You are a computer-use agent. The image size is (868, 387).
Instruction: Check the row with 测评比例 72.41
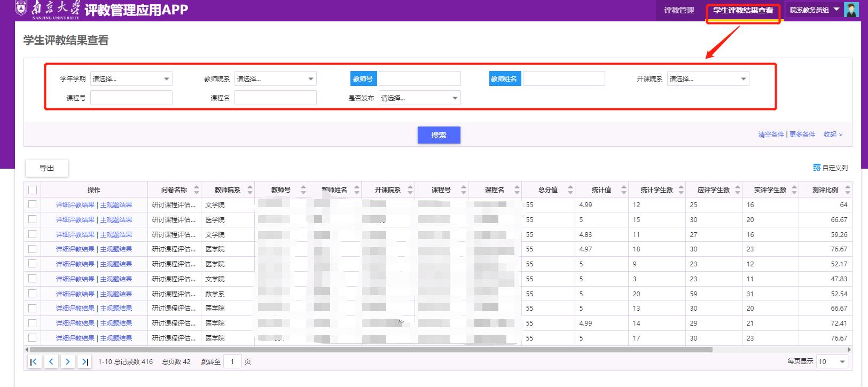tap(33, 323)
